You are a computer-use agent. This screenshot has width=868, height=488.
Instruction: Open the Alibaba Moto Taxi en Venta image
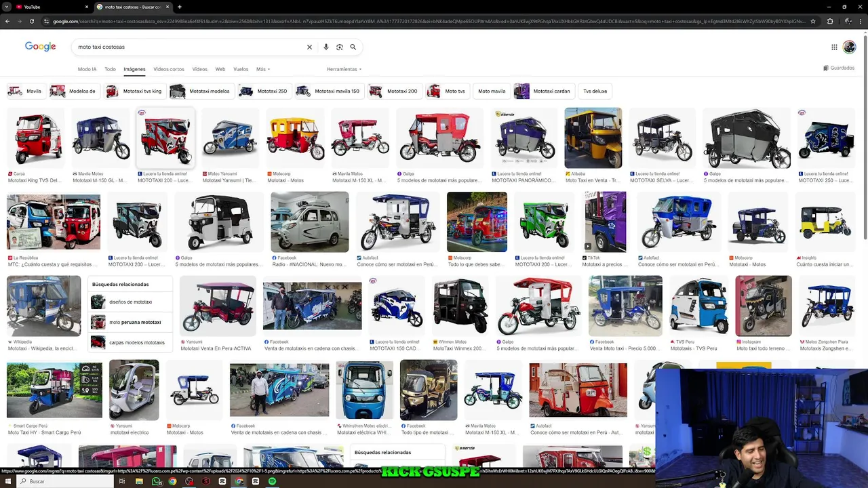(593, 138)
